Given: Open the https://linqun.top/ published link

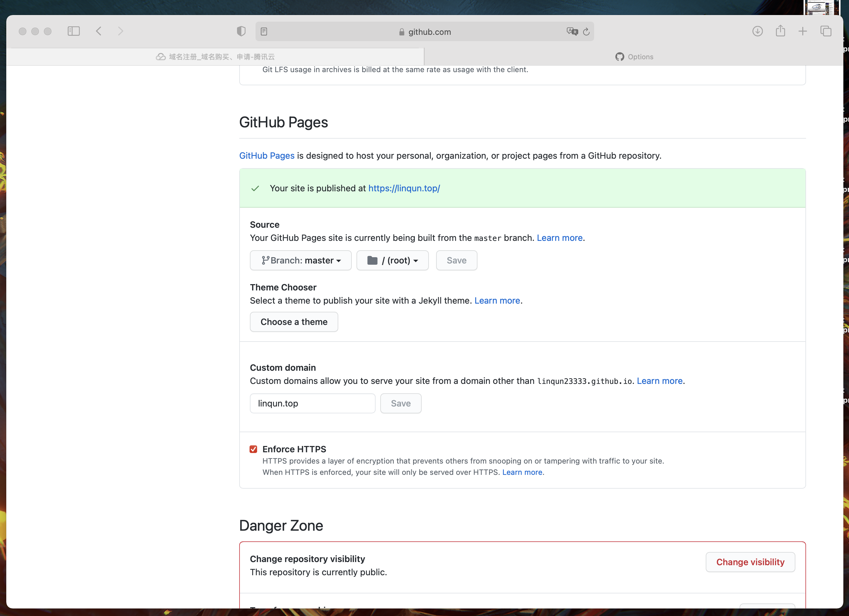Looking at the screenshot, I should click(x=404, y=189).
